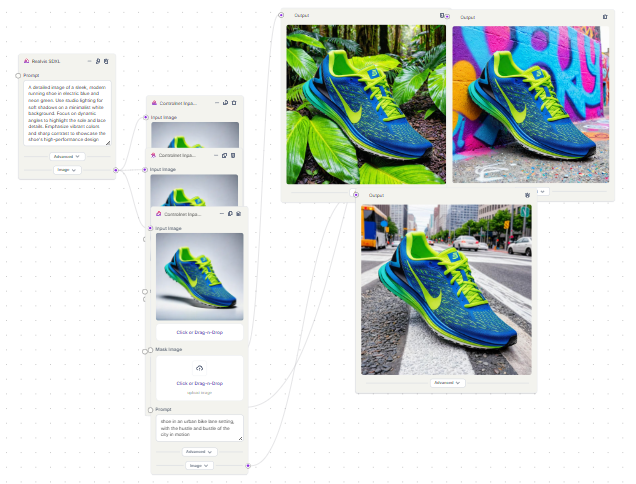Click Input Image port of topmost Controlnet node
This screenshot has width=636, height=484.
coord(146,117)
